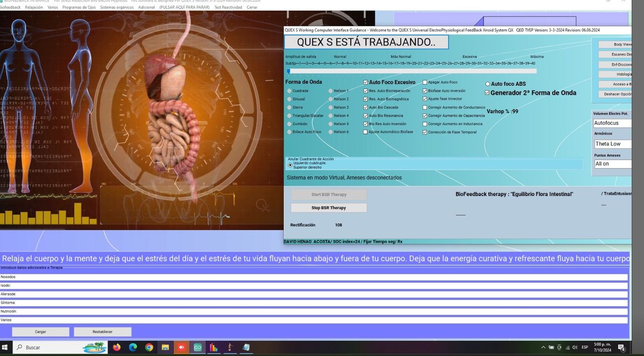Open the battery status tray icon
This screenshot has height=356, width=644.
tap(551, 347)
